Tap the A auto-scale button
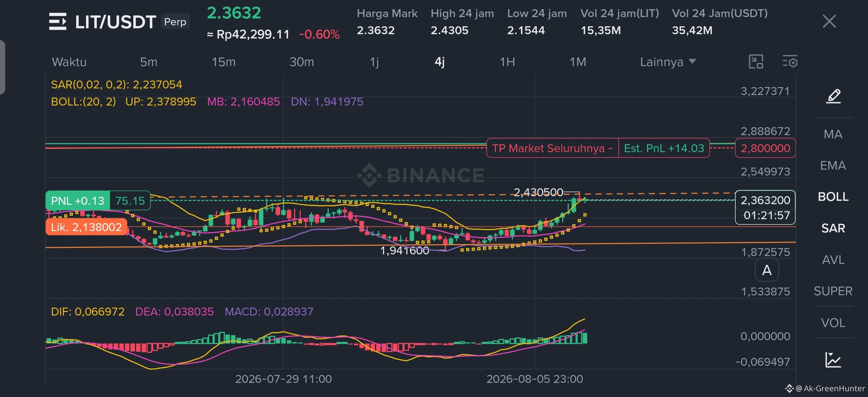Screen dimensions: 868x397 (767, 270)
